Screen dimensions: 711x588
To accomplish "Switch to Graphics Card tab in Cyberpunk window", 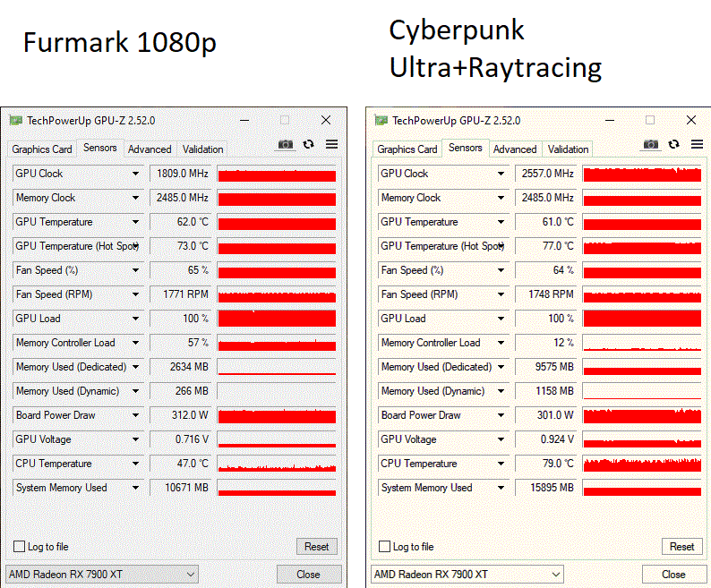I will [x=407, y=149].
